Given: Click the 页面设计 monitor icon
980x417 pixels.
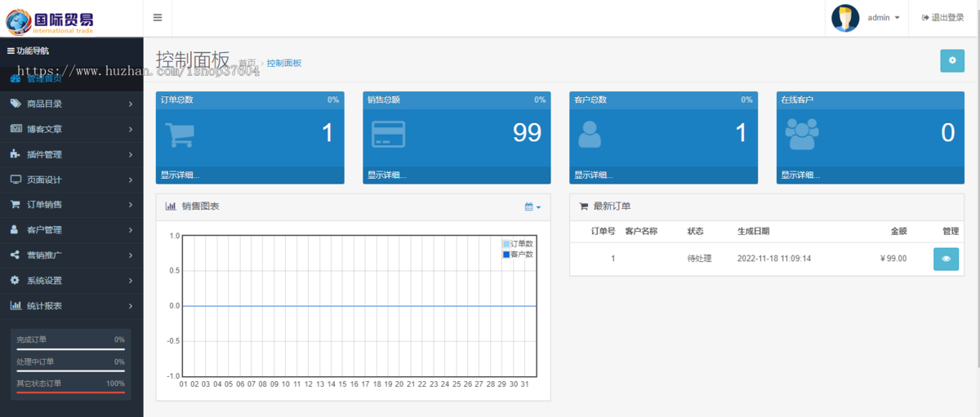Looking at the screenshot, I should tap(16, 180).
